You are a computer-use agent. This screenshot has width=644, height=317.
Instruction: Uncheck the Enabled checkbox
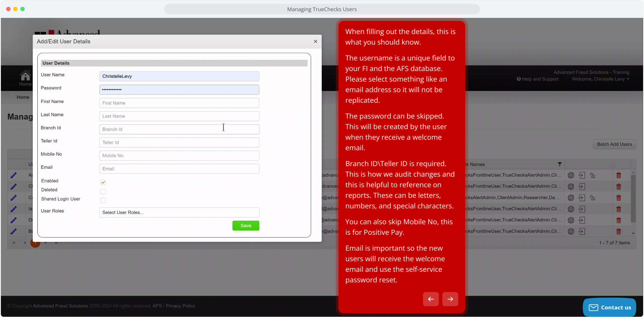[103, 182]
